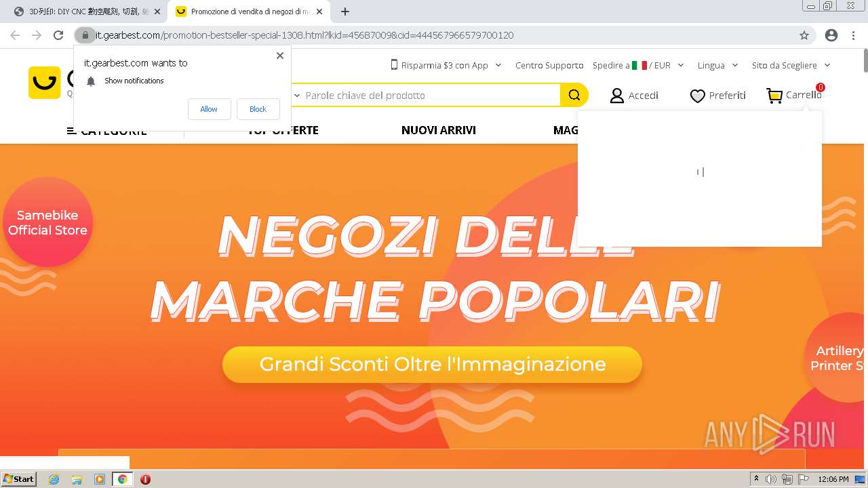Click the browser back arrow
This screenshot has width=868, height=488.
click(x=16, y=35)
